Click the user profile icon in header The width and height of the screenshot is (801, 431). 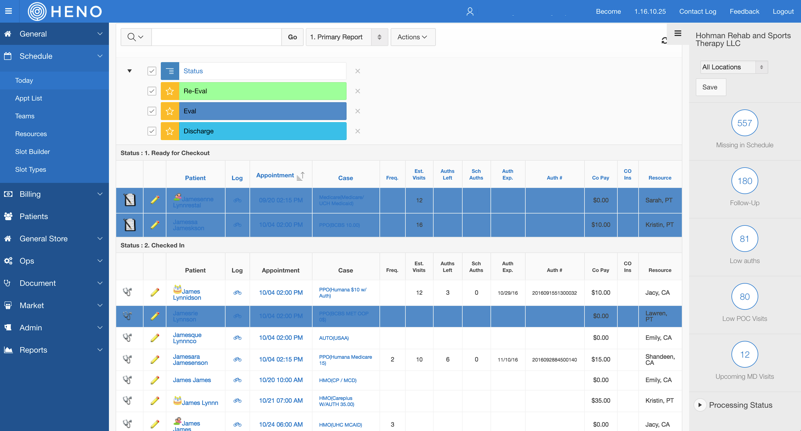pyautogui.click(x=470, y=11)
